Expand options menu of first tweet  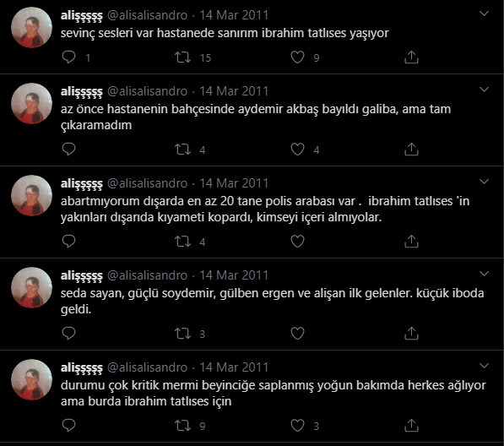coord(484,14)
